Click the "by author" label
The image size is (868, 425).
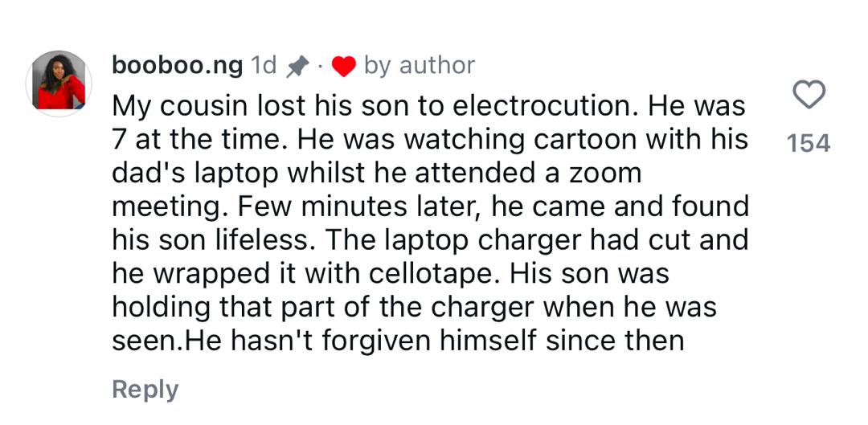419,66
